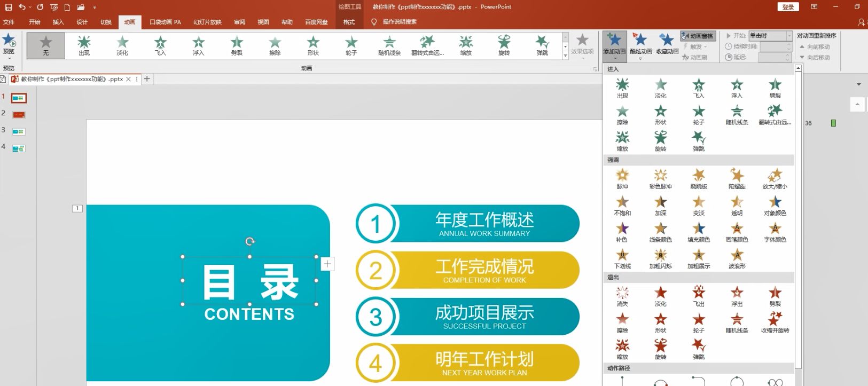868x386 pixels.
Task: Apply 波浪形 (Wave) emphasis effect
Action: [737, 259]
